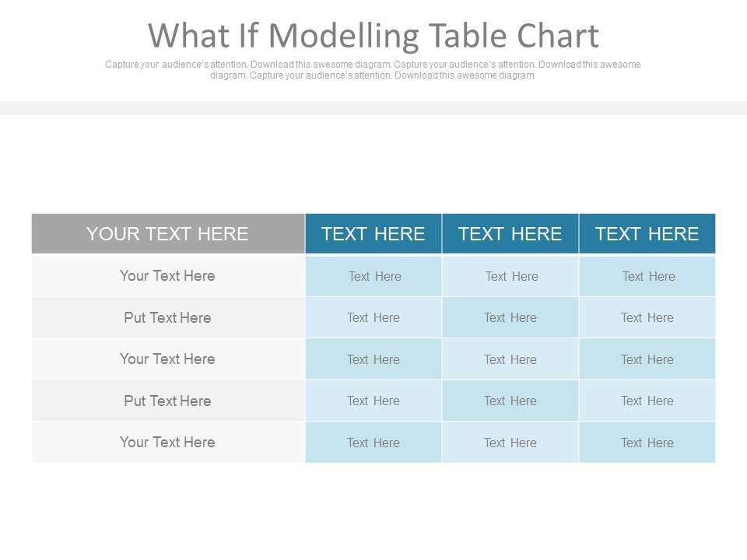747x560 pixels.
Task: Click last body row's middle Text Here cell
Action: pos(510,443)
